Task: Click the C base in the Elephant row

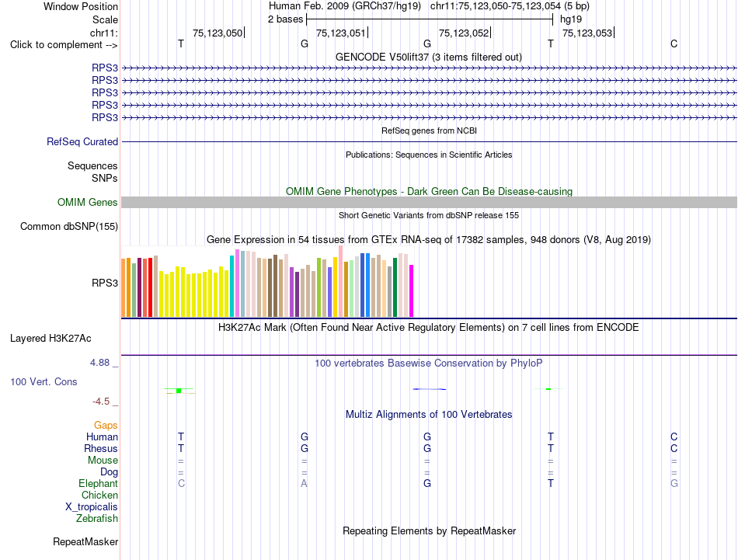Action: tap(181, 483)
